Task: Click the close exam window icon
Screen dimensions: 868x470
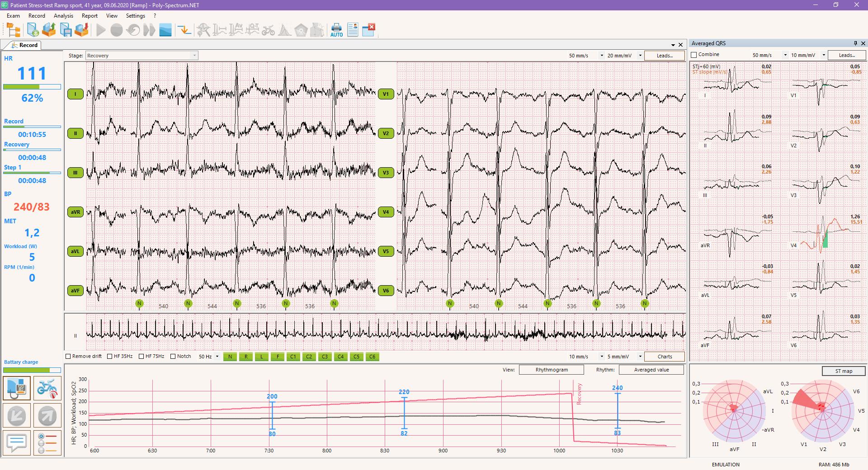Action: coord(369,30)
